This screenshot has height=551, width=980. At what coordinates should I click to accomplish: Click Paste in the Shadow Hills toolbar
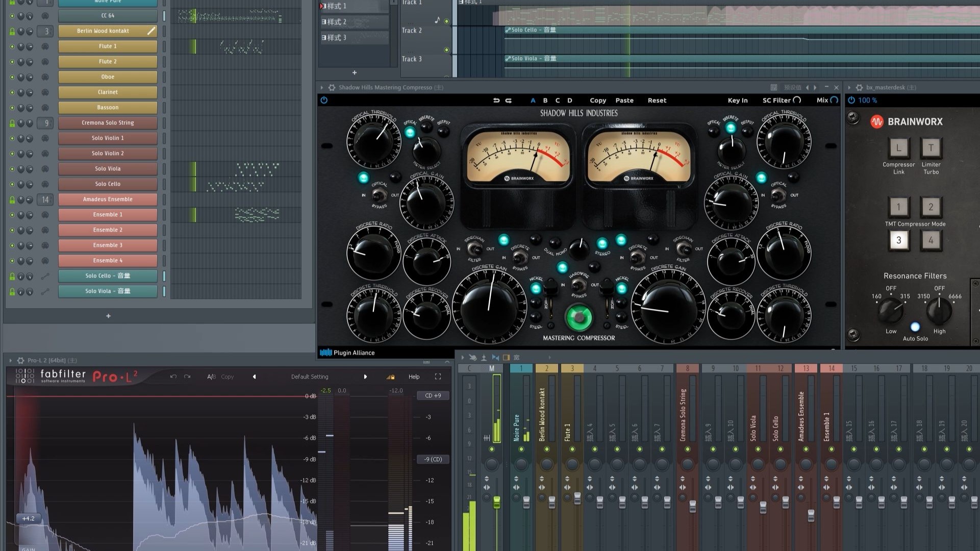click(624, 101)
